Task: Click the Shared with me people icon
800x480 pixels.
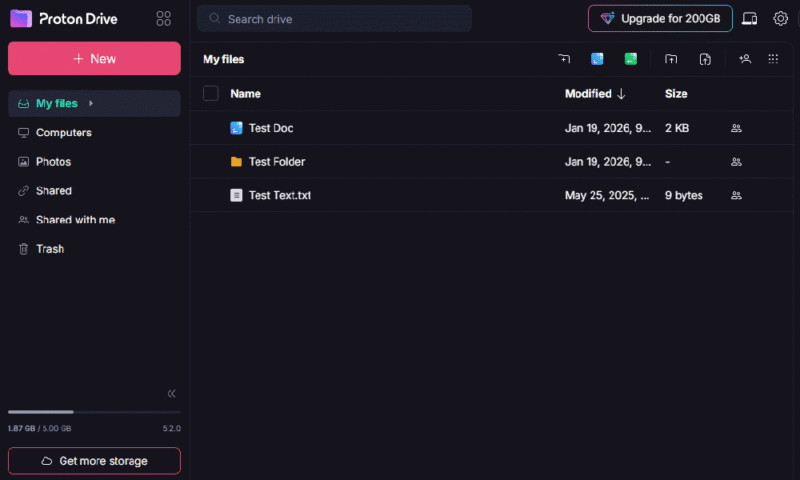Action: 23,220
